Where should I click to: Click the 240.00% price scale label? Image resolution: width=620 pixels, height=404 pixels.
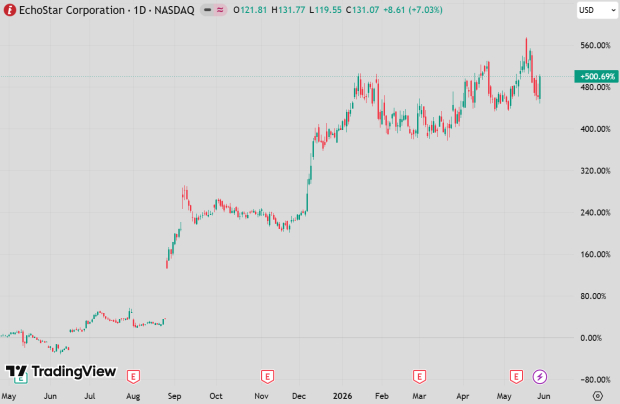[595, 213]
